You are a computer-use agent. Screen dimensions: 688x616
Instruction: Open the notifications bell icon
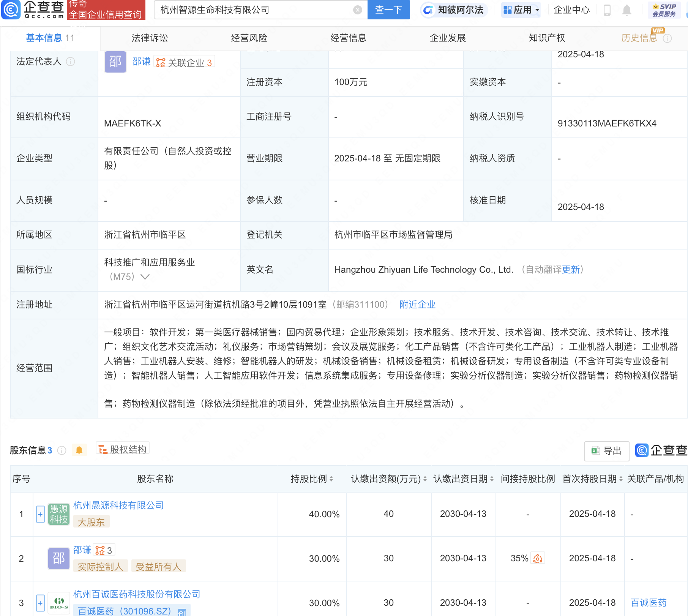click(x=627, y=10)
